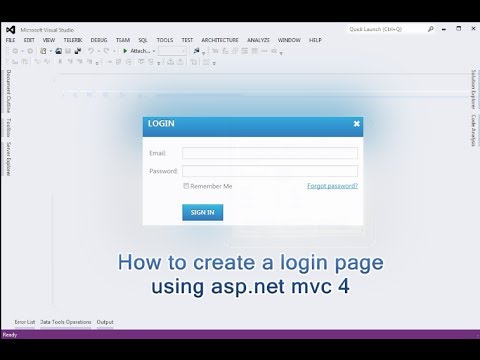This screenshot has height=360, width=480.
Task: Click the New Project toolbar icon
Action: [43, 51]
